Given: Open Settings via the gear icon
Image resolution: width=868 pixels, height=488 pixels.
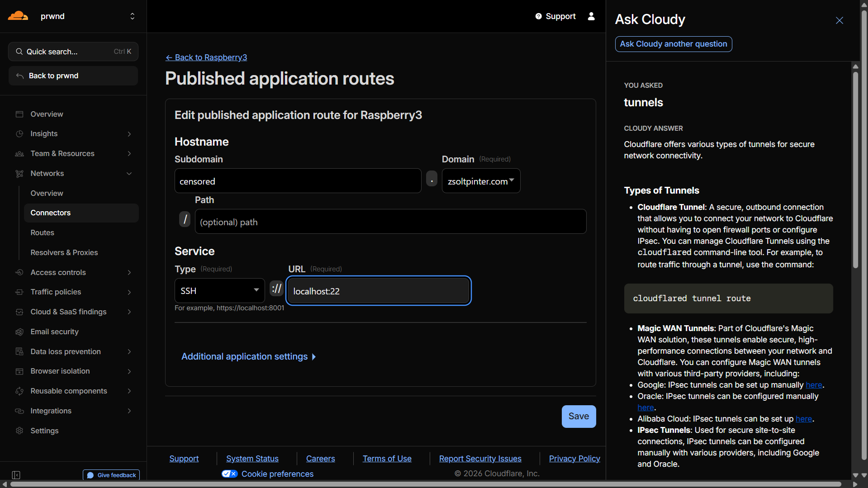Looking at the screenshot, I should click(19, 431).
